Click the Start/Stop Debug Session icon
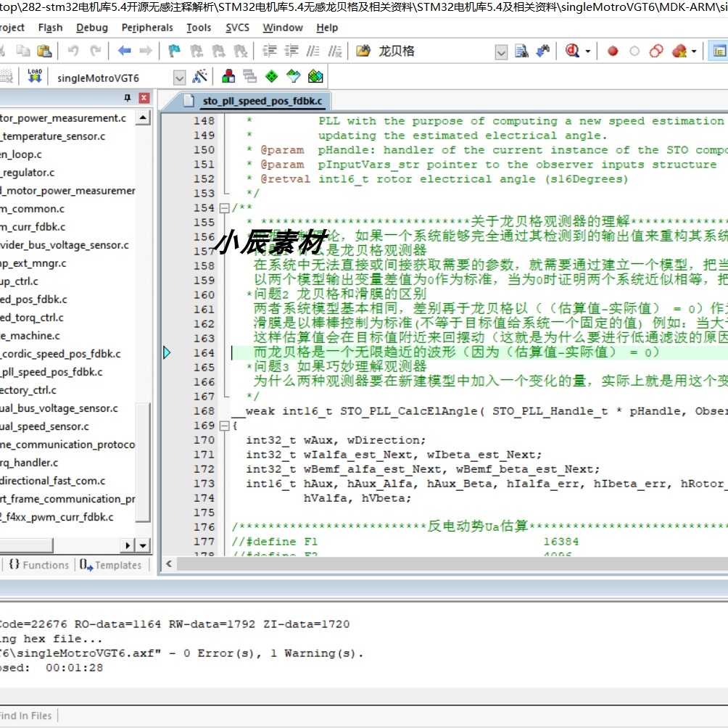The height and width of the screenshot is (728, 728). tap(573, 51)
